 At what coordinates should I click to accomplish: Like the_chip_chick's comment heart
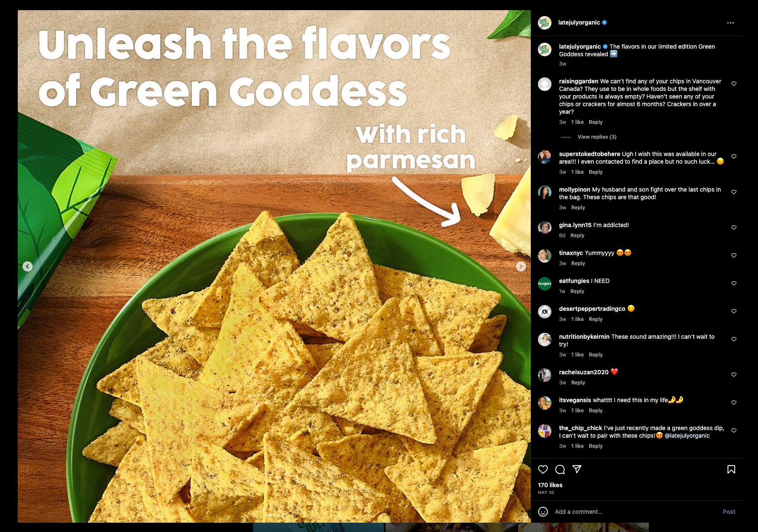[734, 431]
